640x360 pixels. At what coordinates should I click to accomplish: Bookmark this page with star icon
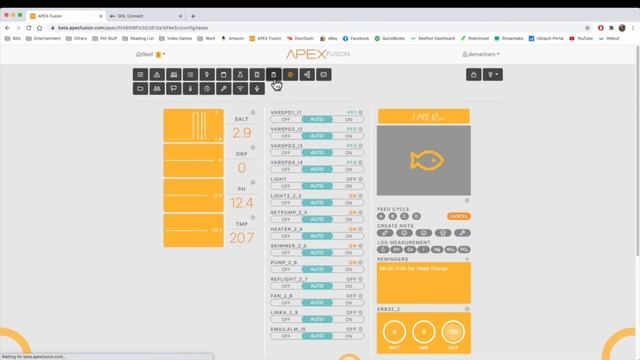587,28
